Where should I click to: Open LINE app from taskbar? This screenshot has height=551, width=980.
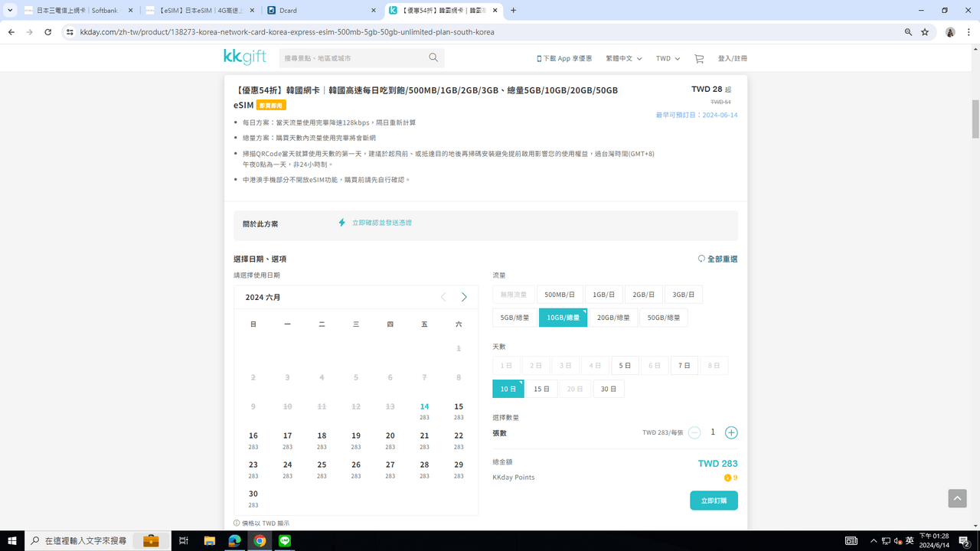285,540
